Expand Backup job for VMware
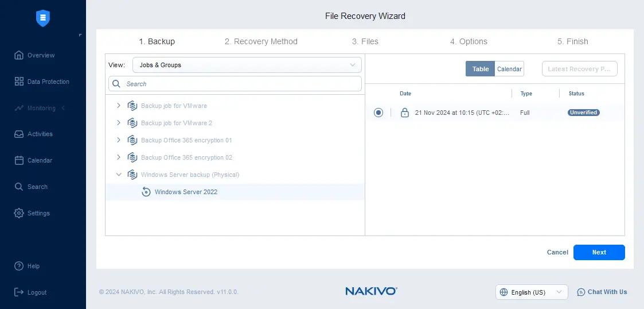Viewport: 644px width, 309px height. pos(118,106)
